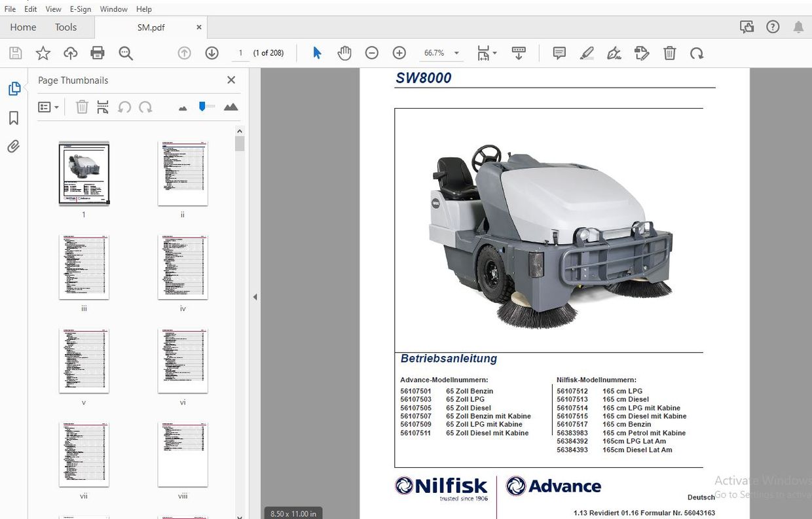Viewport: 812px width, 519px height.
Task: Select the Page Thumbnails panel icon
Action: coord(14,88)
